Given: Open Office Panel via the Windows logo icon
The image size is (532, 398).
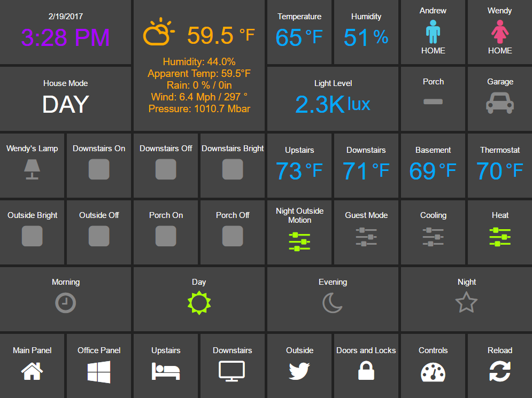Looking at the screenshot, I should [99, 372].
